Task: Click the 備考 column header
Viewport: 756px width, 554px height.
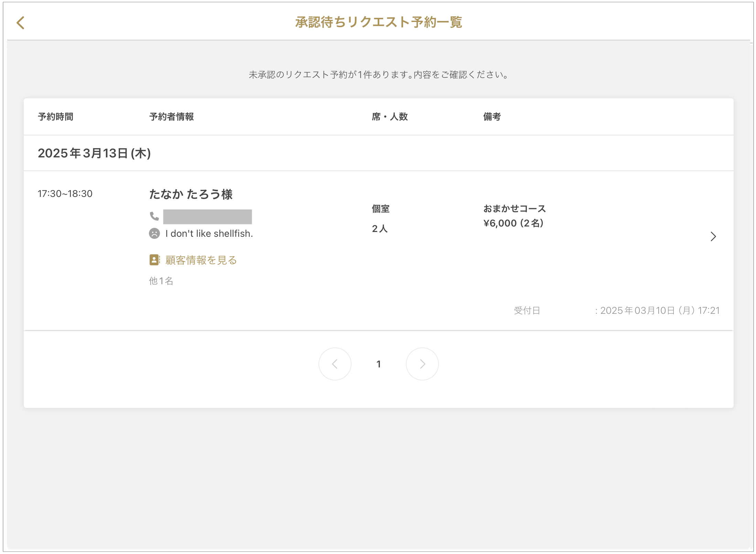Action: click(x=492, y=117)
